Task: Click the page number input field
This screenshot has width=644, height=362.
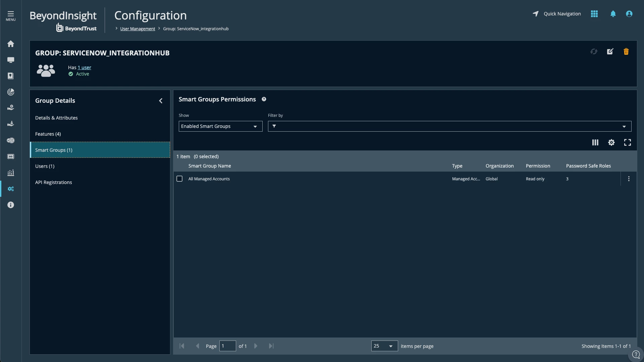Action: (227, 346)
